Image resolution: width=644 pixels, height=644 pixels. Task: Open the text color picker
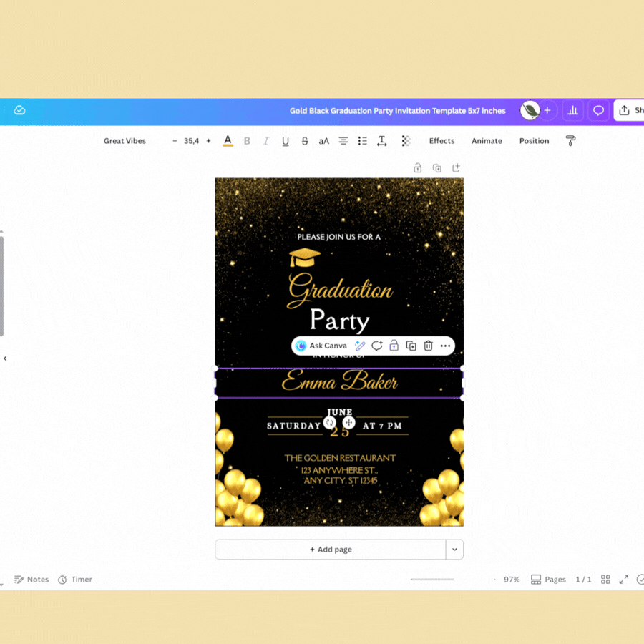point(228,141)
